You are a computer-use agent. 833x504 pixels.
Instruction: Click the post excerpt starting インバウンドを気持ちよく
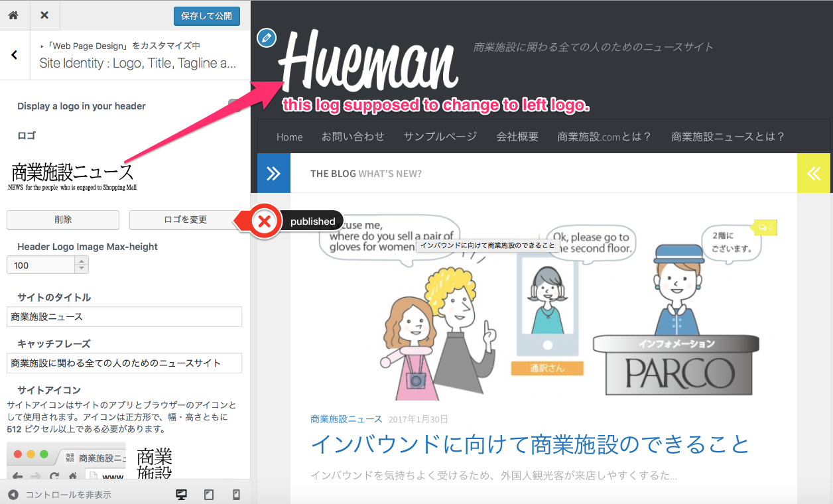[x=493, y=475]
